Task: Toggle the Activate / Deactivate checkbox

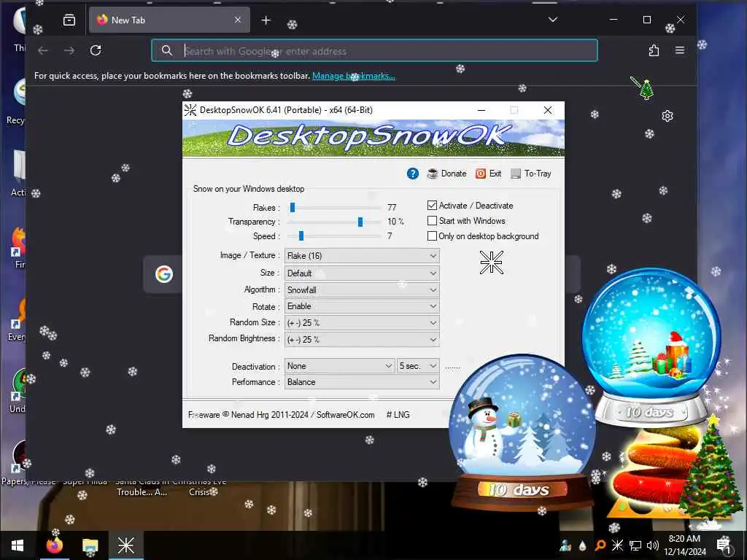Action: coord(432,206)
